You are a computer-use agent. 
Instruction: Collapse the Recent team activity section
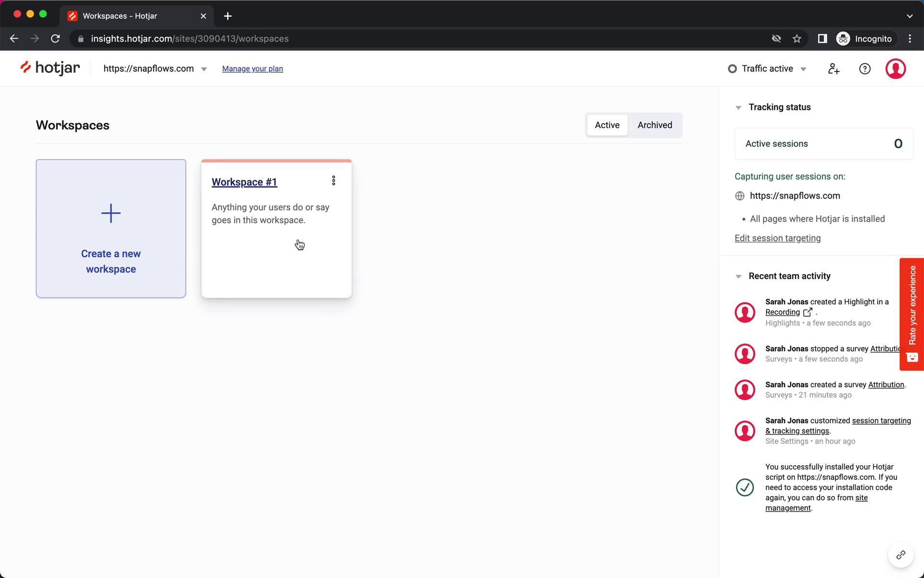[x=738, y=276]
